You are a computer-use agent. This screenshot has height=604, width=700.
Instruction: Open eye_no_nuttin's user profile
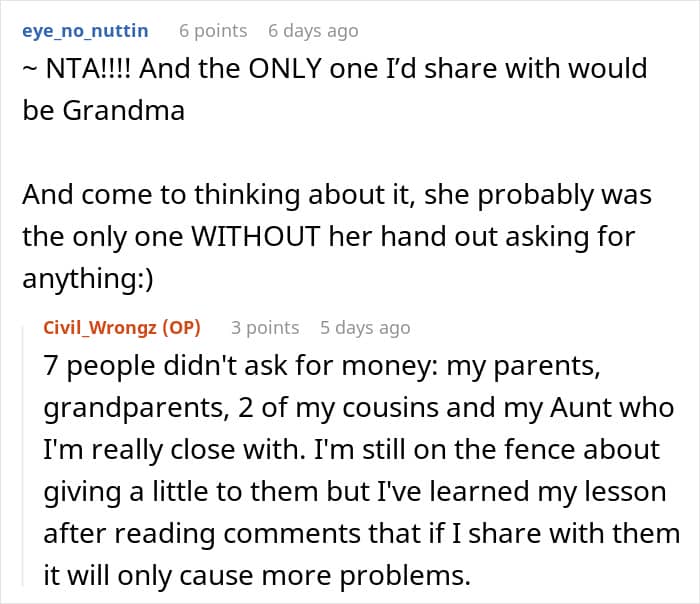click(x=85, y=31)
